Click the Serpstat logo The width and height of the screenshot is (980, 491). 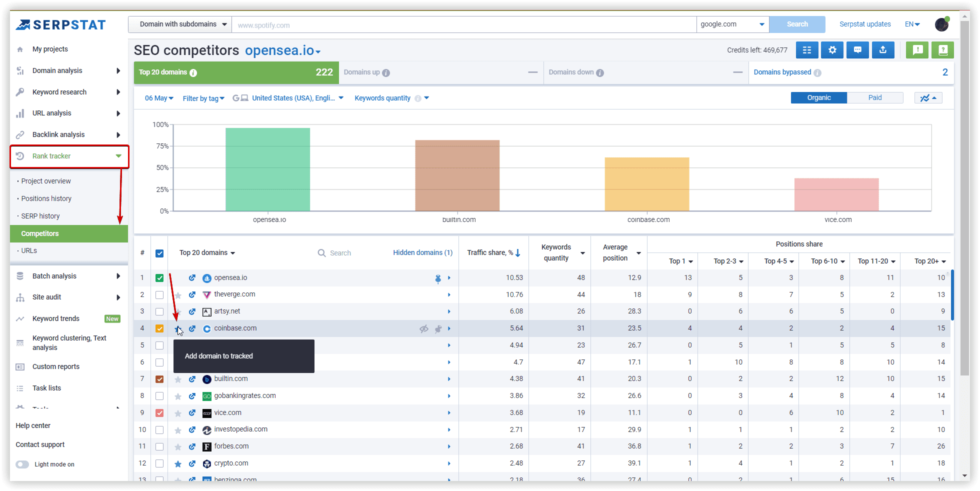click(60, 24)
